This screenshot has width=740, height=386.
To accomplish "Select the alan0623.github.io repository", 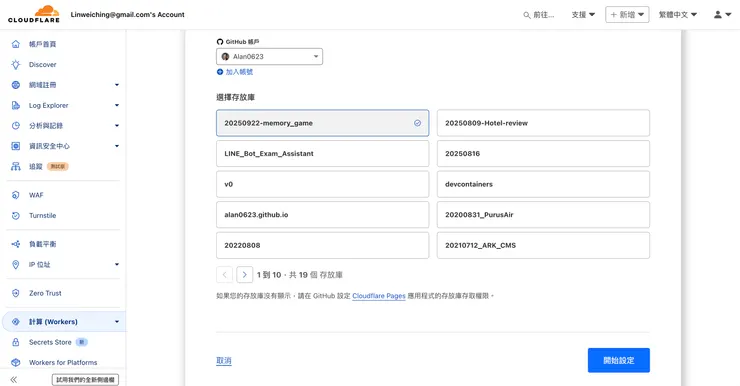I will pos(322,215).
